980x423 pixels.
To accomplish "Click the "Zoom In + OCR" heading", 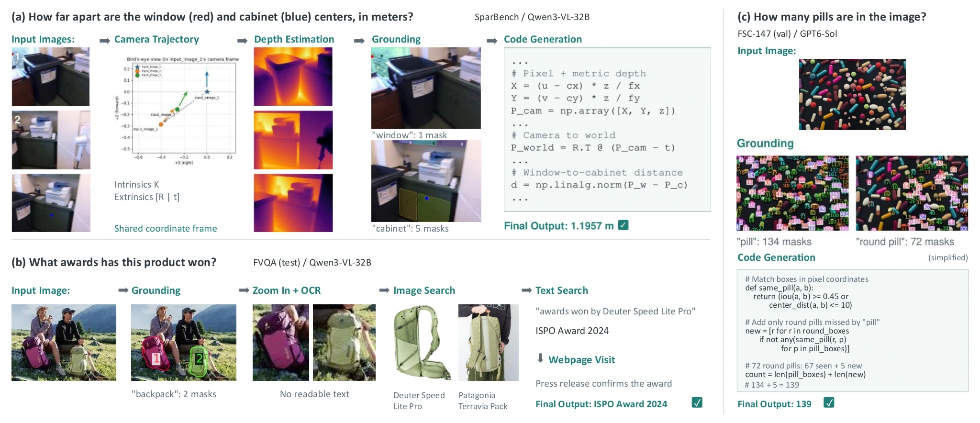I will (287, 290).
